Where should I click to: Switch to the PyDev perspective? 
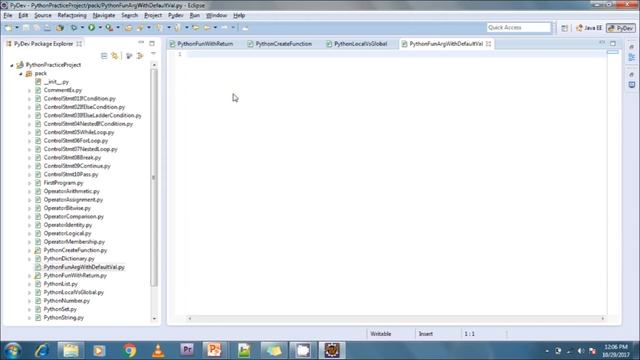click(621, 28)
